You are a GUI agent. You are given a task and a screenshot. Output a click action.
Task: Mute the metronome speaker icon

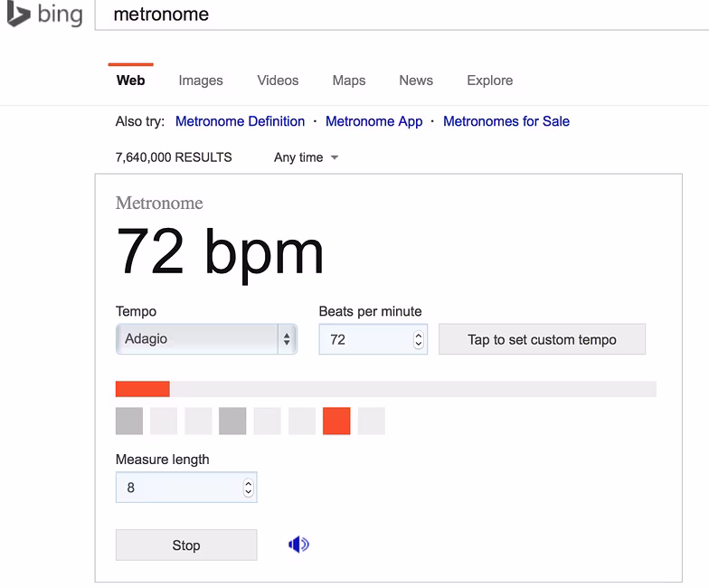[298, 545]
